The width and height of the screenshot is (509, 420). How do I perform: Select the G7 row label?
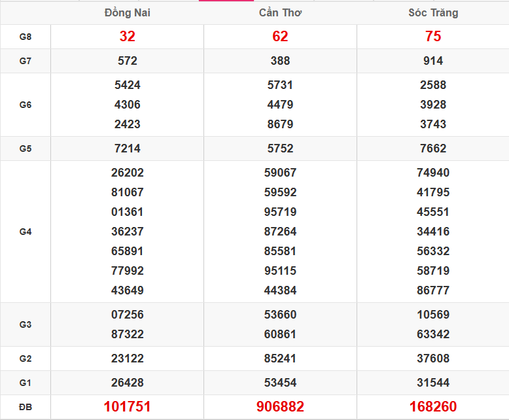[x=26, y=61]
